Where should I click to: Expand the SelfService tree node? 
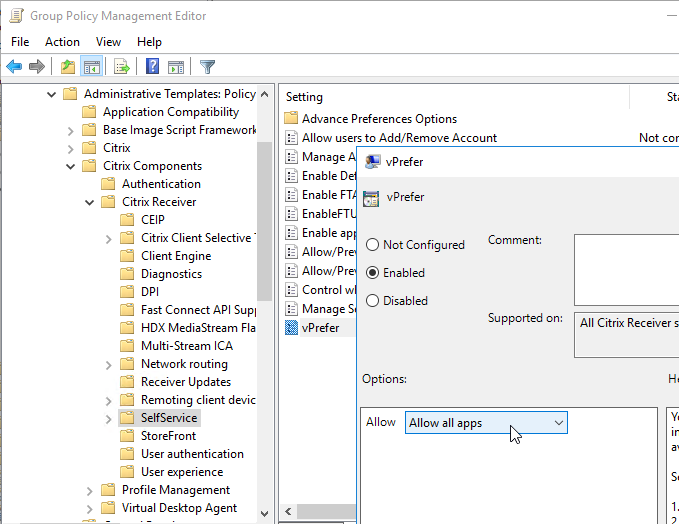pos(109,418)
